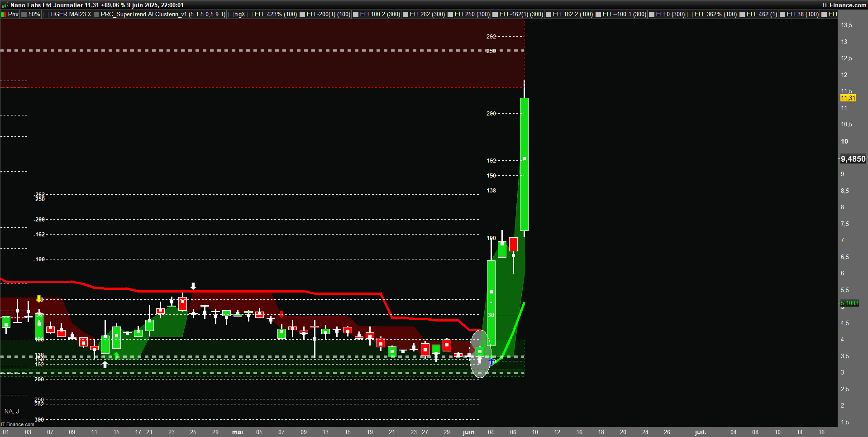Click the 1,5 price axis label
868x437 pixels.
845,422
